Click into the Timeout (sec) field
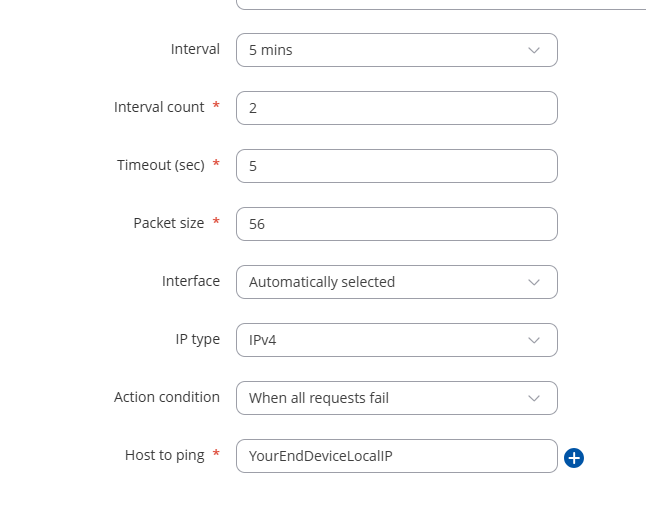The image size is (646, 530). pyautogui.click(x=397, y=166)
